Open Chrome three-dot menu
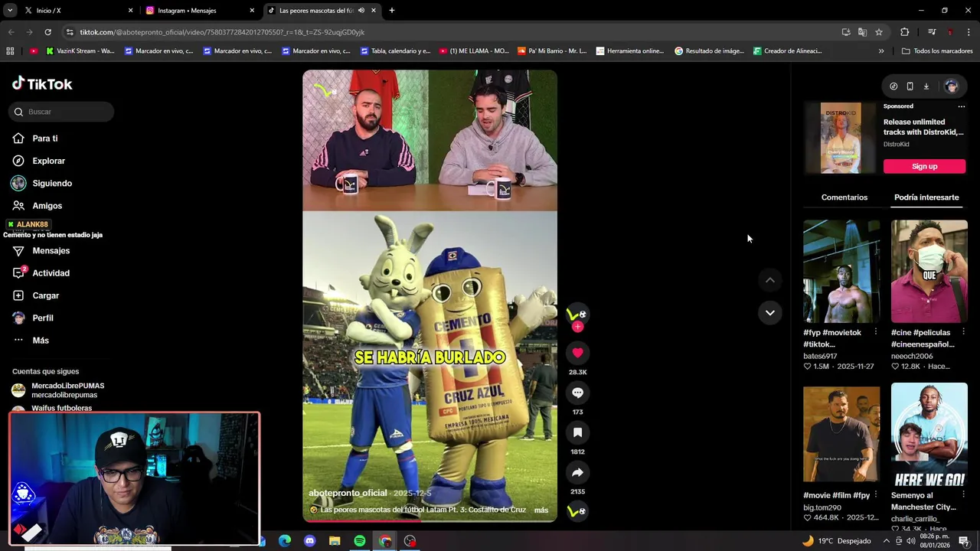This screenshot has height=551, width=980. [969, 32]
